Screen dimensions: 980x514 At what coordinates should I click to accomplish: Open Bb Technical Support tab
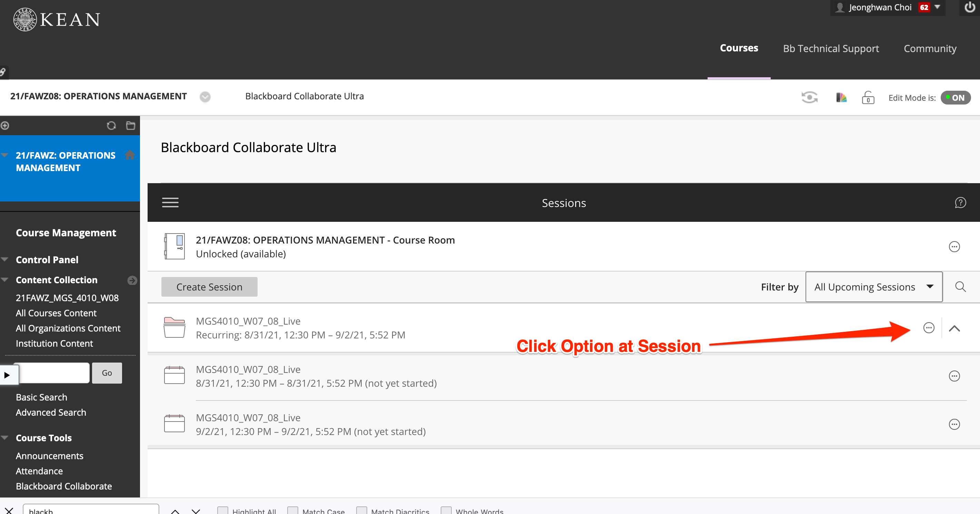coord(831,49)
